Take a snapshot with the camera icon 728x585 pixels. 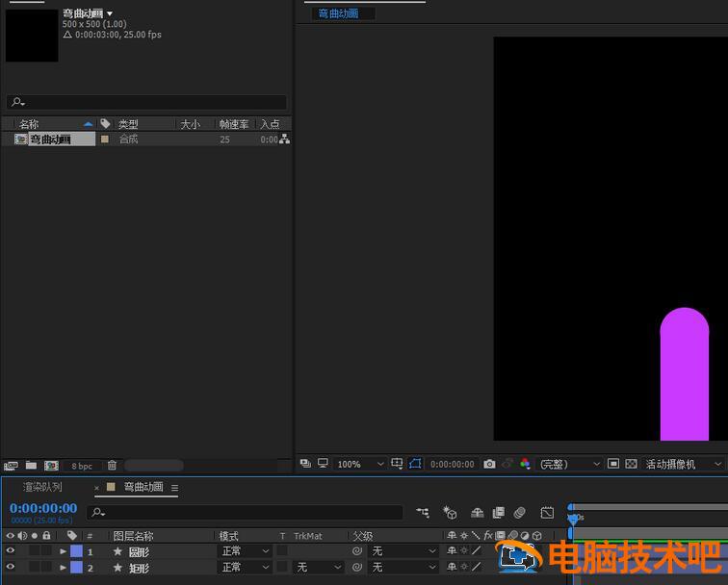[489, 464]
